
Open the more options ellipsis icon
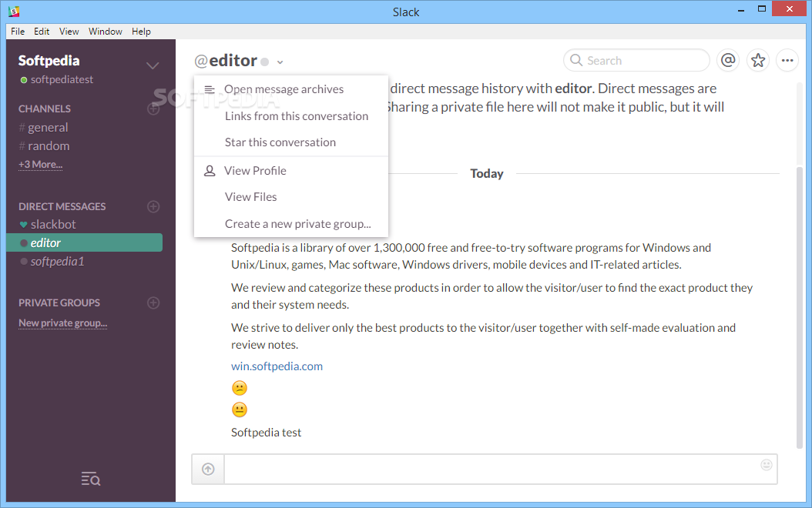click(x=787, y=61)
